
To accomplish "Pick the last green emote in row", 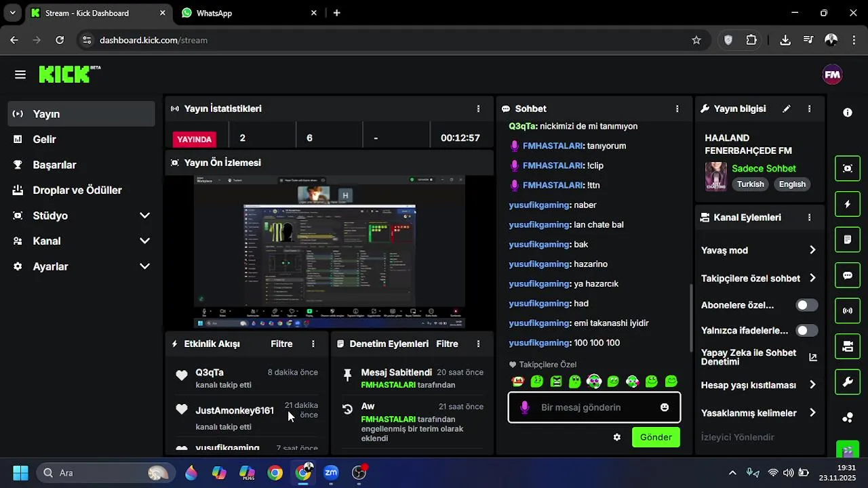I will pyautogui.click(x=671, y=382).
